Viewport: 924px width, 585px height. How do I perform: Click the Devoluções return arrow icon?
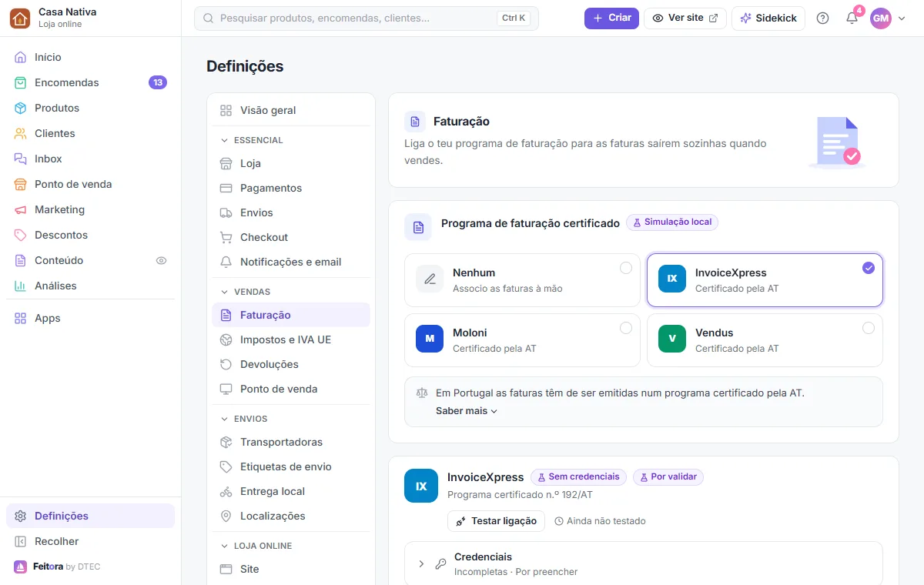pyautogui.click(x=226, y=364)
